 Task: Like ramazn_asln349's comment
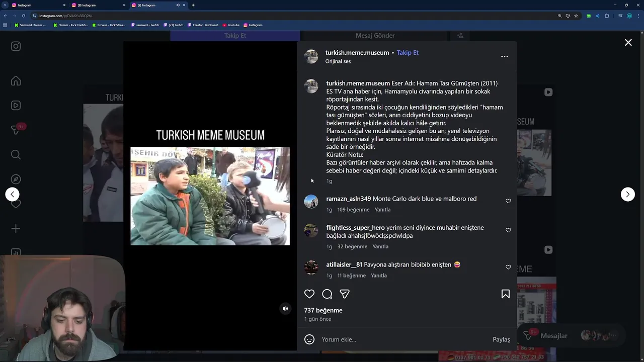pos(508,201)
